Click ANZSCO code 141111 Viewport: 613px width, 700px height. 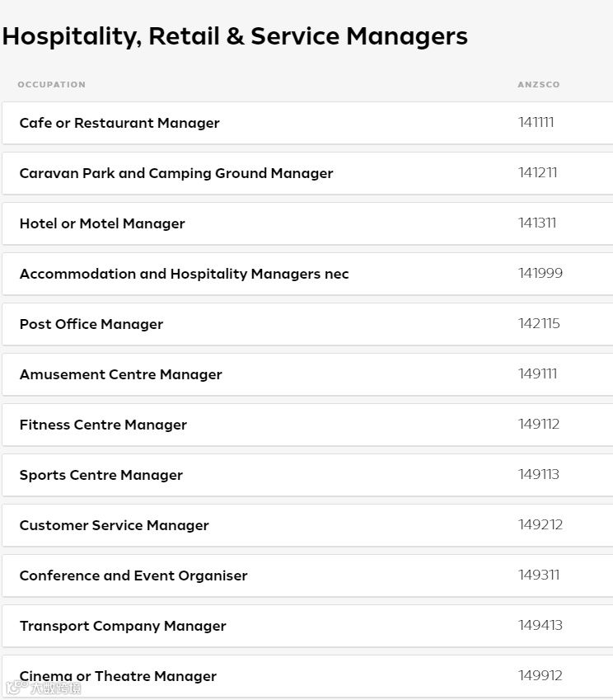[x=536, y=123]
